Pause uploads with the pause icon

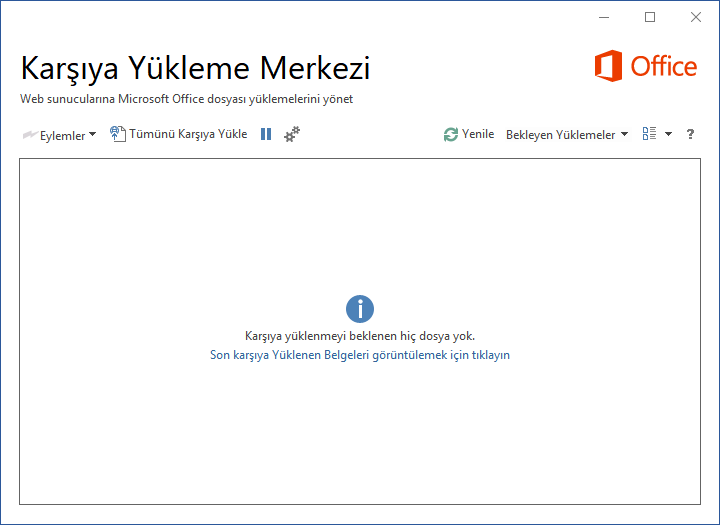click(x=266, y=134)
